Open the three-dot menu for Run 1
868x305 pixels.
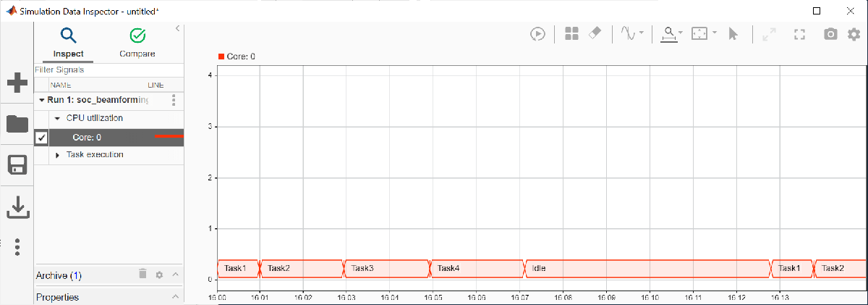coord(173,100)
